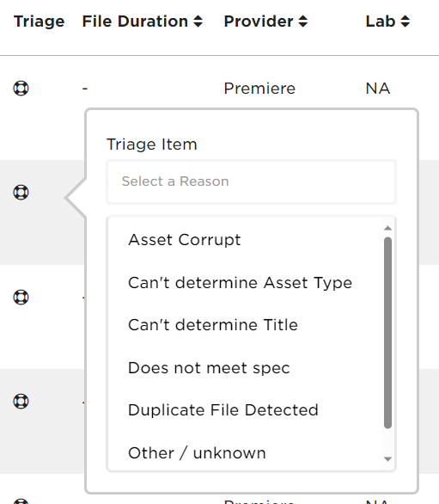This screenshot has height=504, width=439.
Task: Select Can't determine Asset Type option
Action: (x=240, y=283)
